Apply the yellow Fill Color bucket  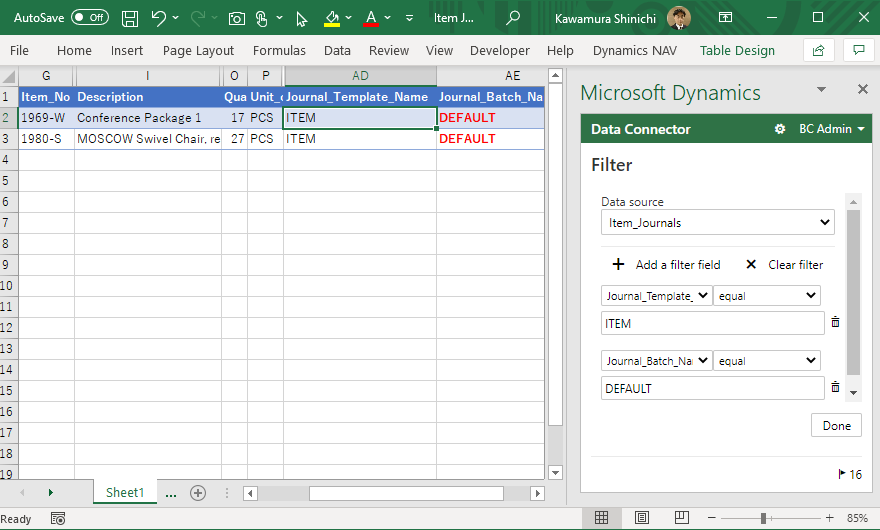click(332, 19)
